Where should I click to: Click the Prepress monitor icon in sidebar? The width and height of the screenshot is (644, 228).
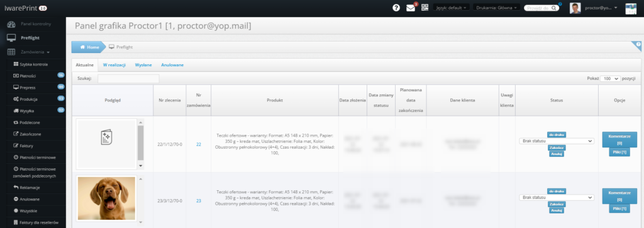coord(16,88)
